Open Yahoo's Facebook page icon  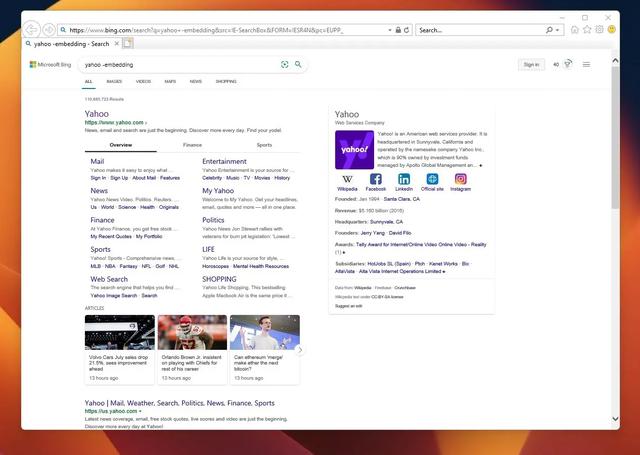tap(375, 179)
